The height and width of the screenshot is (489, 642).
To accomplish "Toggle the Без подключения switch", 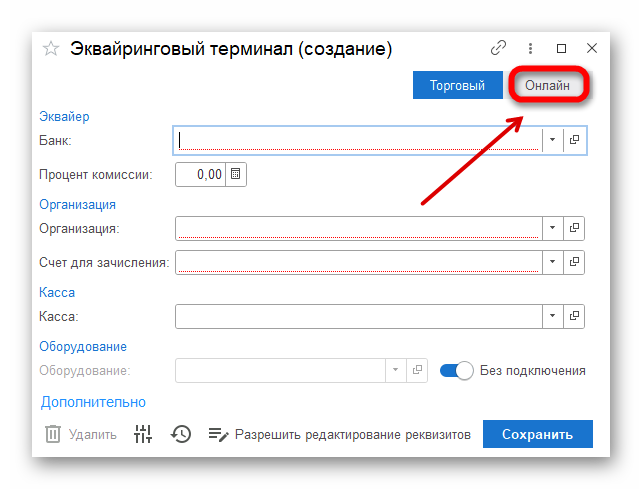I will [x=457, y=371].
